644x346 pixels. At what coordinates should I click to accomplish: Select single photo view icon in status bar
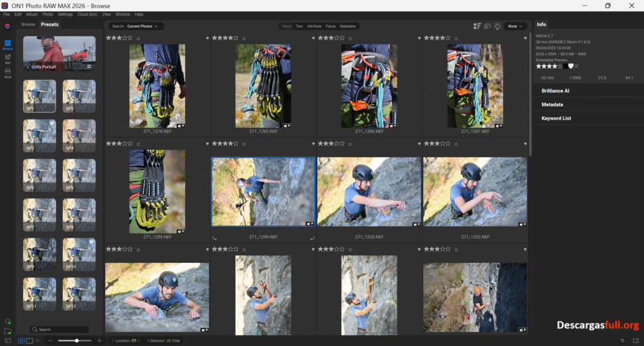(30, 341)
